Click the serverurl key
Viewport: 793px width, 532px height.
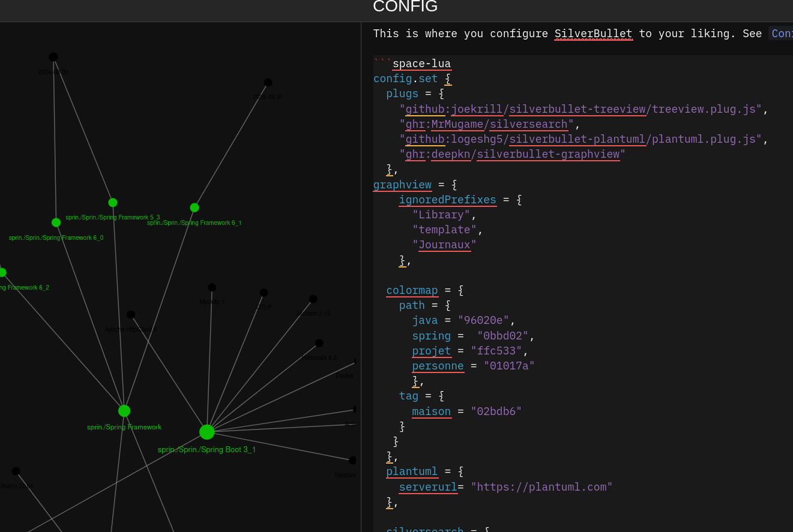tap(428, 486)
